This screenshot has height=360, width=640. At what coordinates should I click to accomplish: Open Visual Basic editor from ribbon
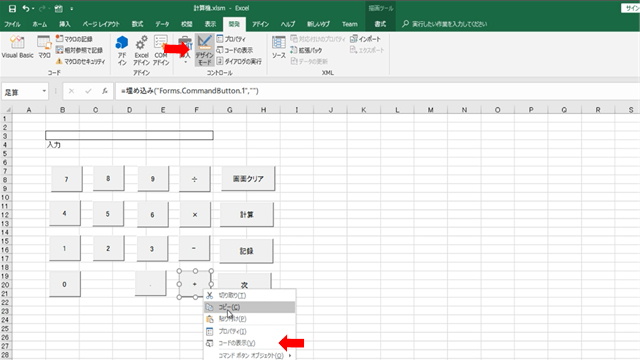coord(17,47)
